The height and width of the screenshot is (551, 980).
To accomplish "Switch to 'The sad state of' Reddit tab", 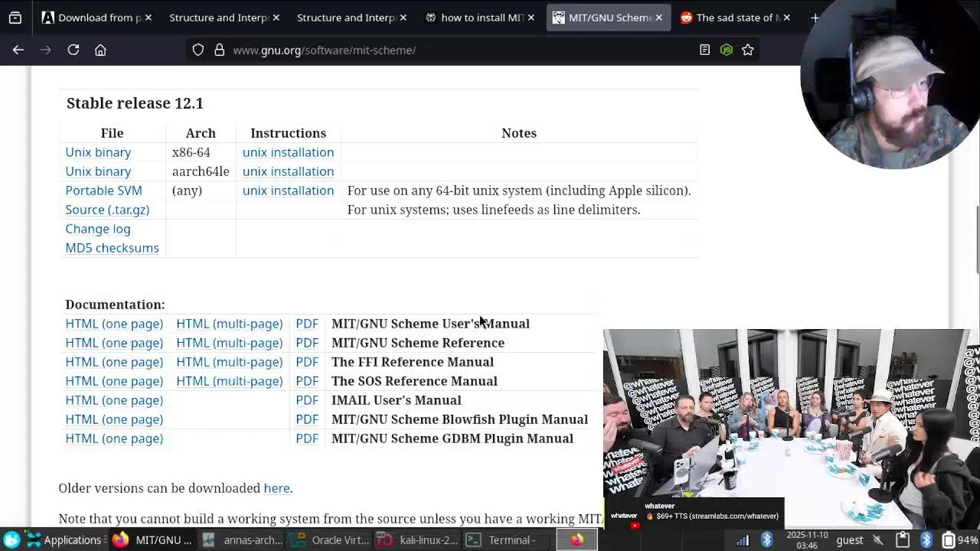I will (734, 18).
